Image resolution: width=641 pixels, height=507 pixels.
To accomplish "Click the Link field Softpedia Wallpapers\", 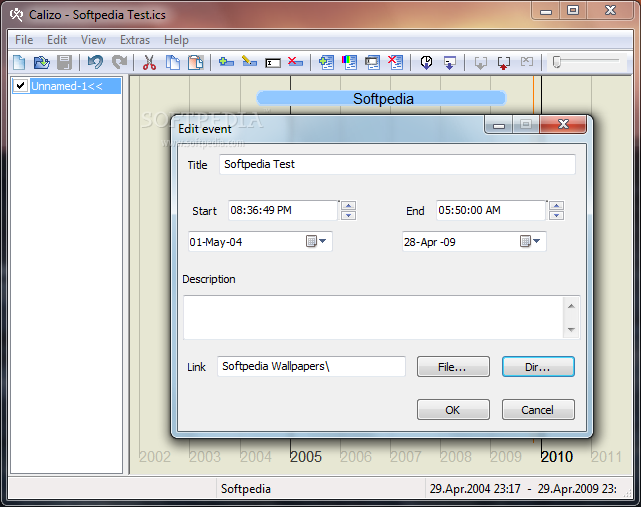I will 311,366.
